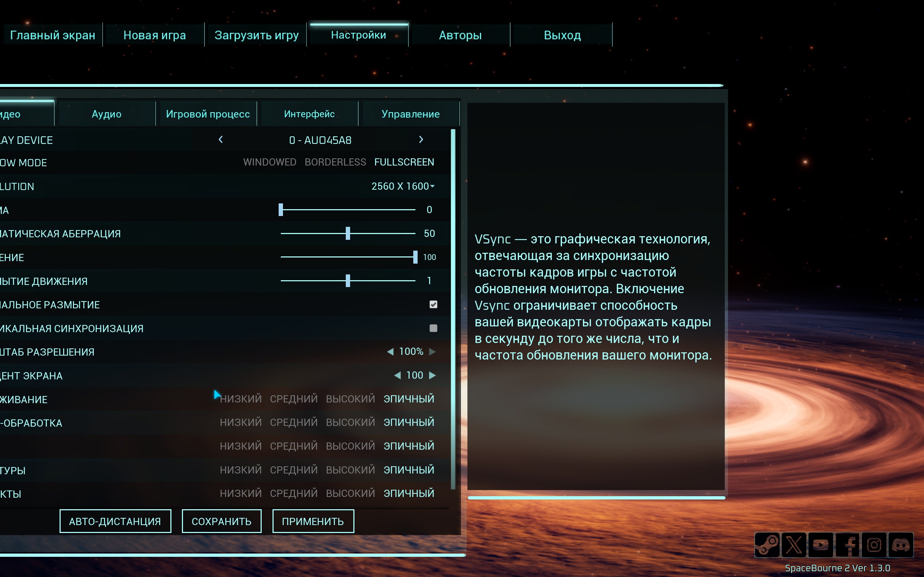Open the Discord server icon
The image size is (924, 577).
[901, 545]
